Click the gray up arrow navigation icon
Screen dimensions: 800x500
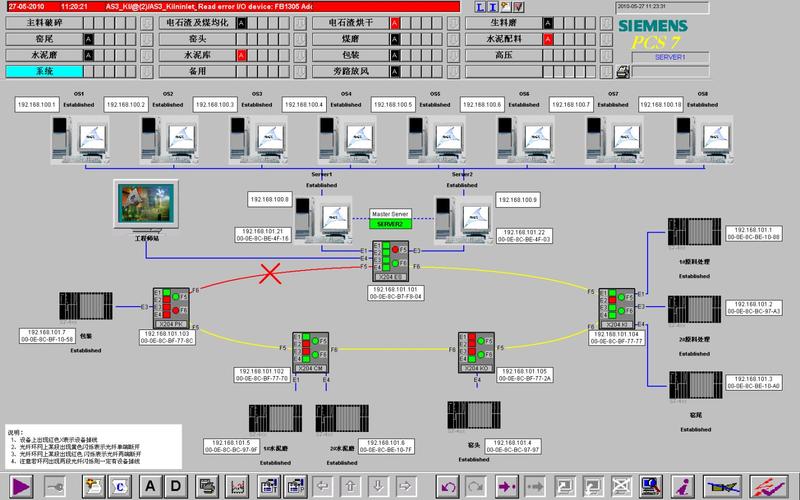[350, 486]
